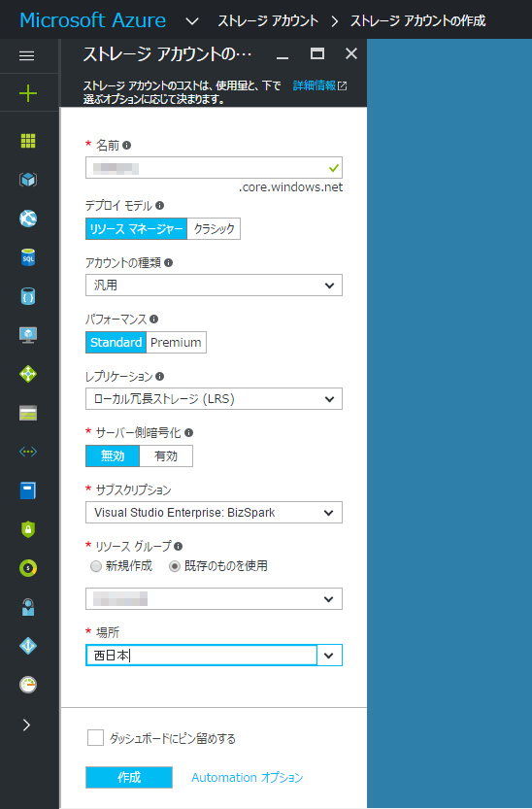The image size is (532, 809).
Task: Open SQL databases icon in sidebar
Action: tap(28, 257)
